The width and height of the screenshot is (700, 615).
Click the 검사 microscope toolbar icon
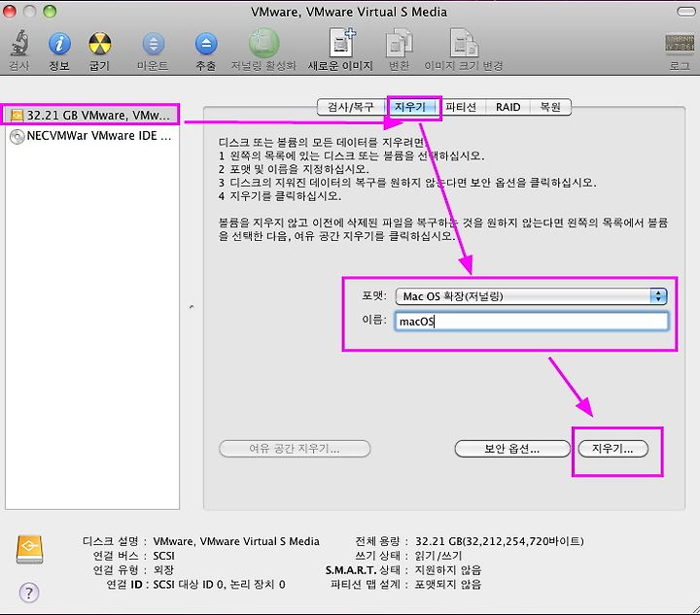click(x=19, y=50)
